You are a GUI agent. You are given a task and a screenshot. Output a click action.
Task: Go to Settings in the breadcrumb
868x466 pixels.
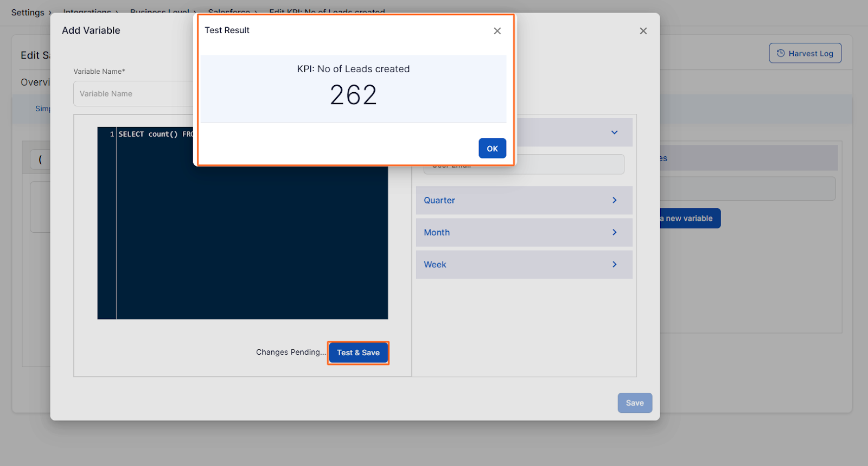(x=28, y=12)
